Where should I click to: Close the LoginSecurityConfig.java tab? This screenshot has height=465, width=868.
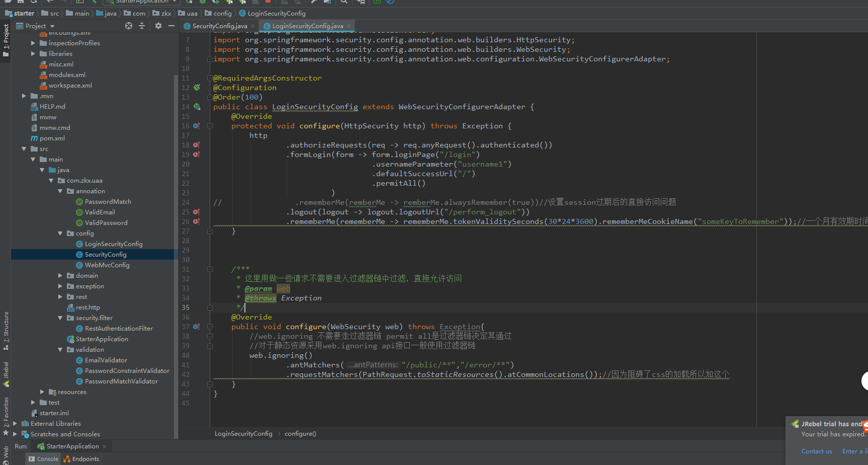349,26
